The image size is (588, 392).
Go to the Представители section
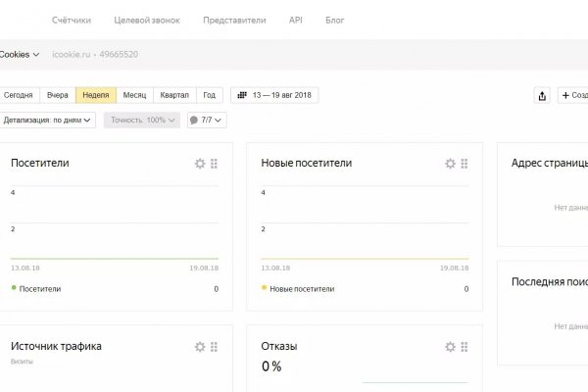tap(234, 20)
